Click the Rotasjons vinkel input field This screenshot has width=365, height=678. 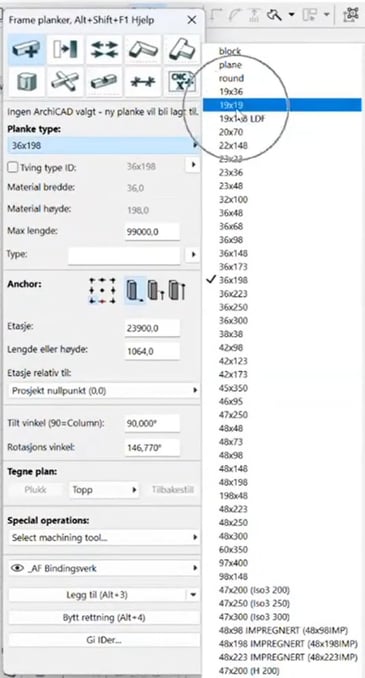pos(152,448)
